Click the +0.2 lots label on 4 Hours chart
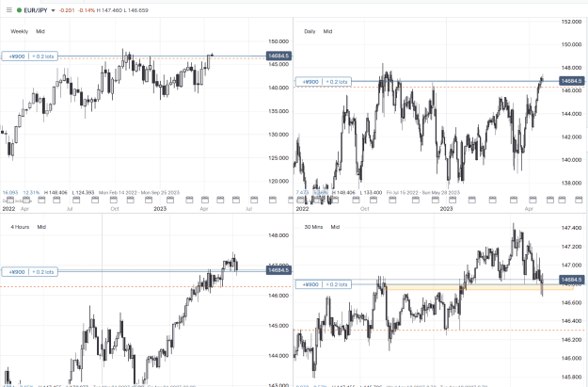The height and width of the screenshot is (387, 588). click(x=43, y=272)
